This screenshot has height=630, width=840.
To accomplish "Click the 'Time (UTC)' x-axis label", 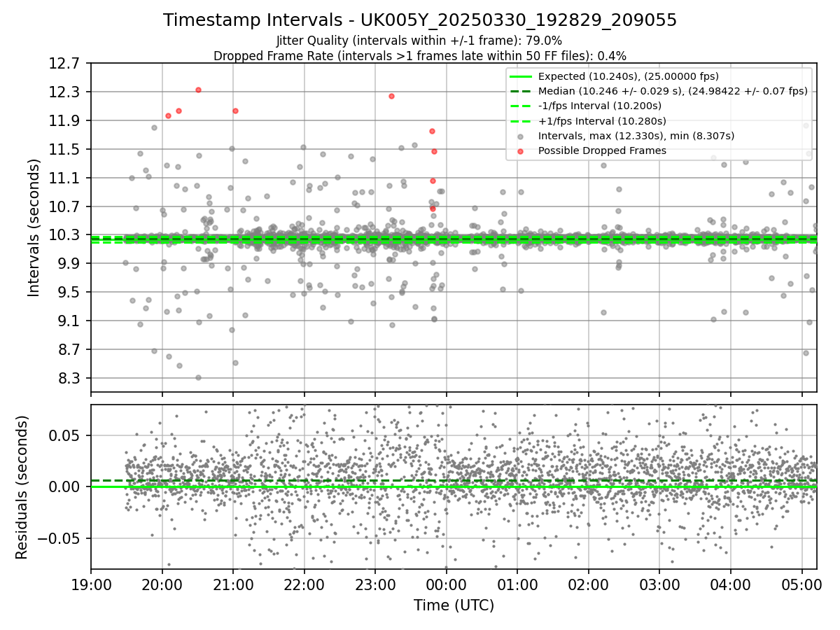I will 454,605.
